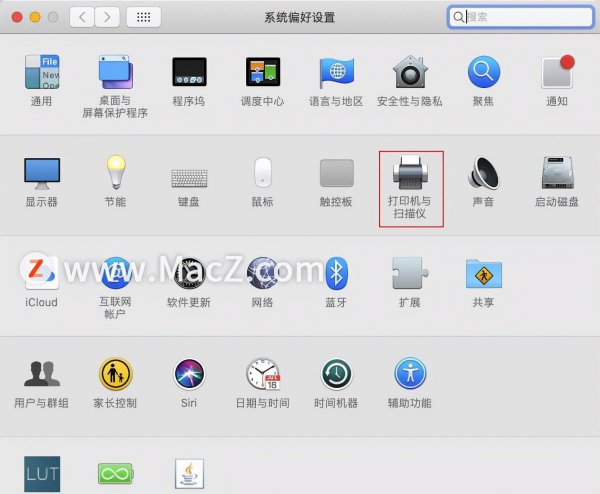
Task: Open 共享 (Sharing) folder icon
Action: (484, 274)
